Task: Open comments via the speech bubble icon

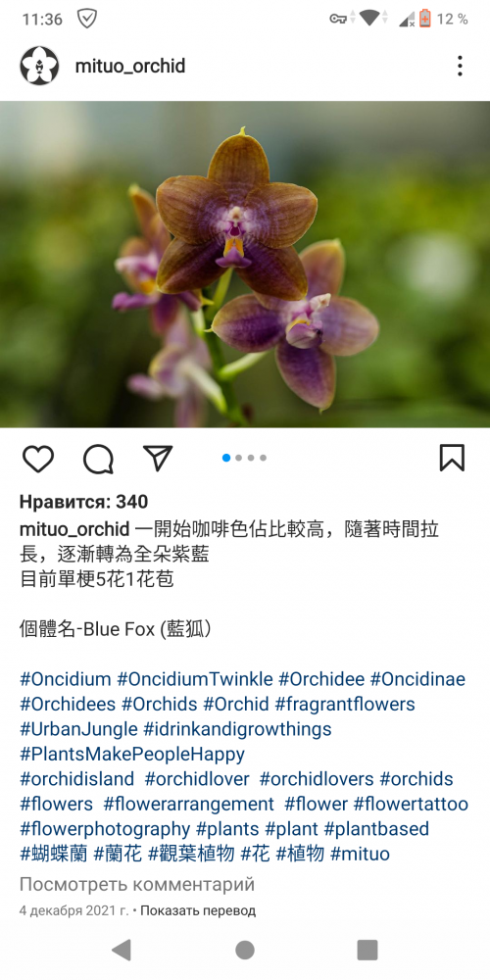Action: (98, 459)
